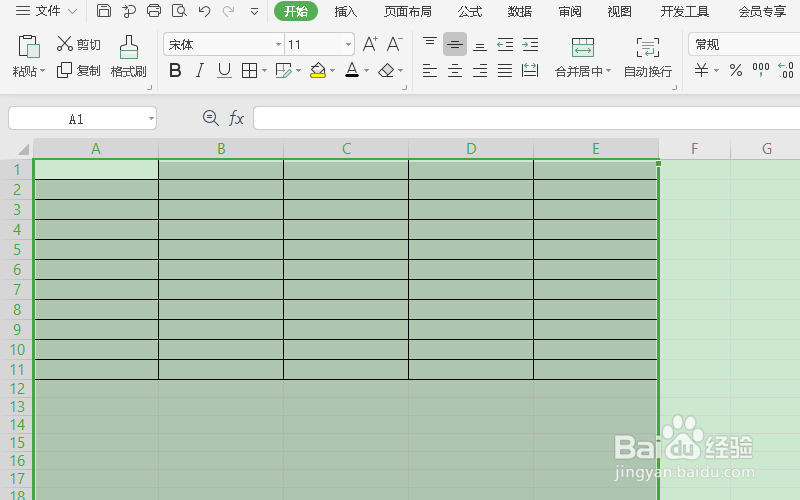This screenshot has height=500, width=800.
Task: Click the Print icon
Action: pyautogui.click(x=154, y=11)
